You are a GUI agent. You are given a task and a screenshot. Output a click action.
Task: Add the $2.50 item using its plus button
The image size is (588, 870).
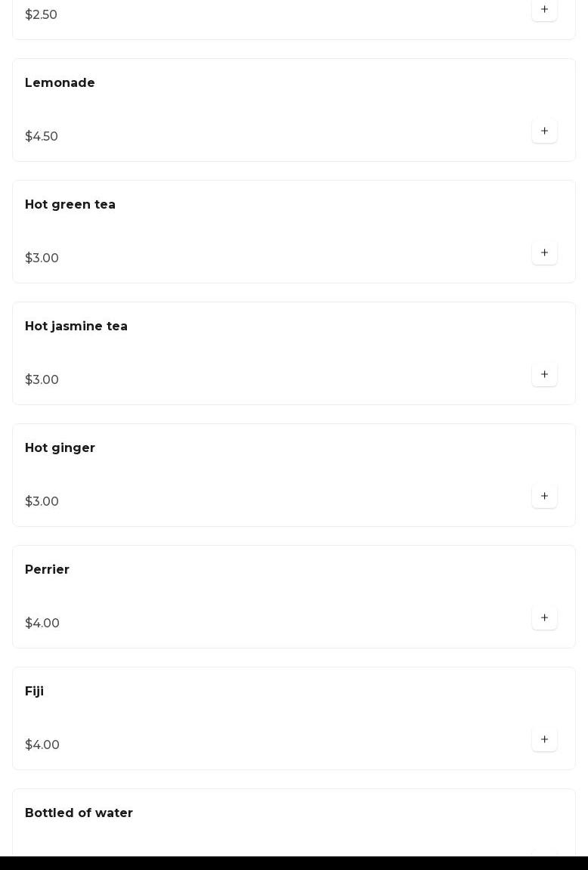(x=544, y=10)
